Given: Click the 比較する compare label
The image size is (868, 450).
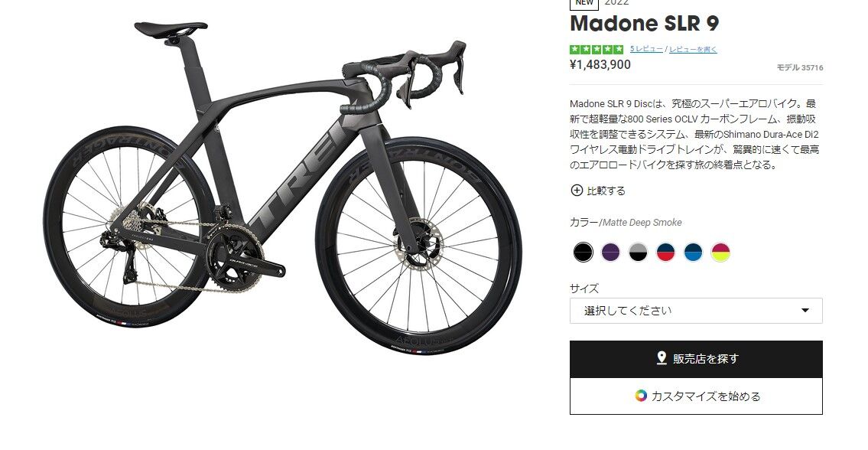Looking at the screenshot, I should (606, 191).
